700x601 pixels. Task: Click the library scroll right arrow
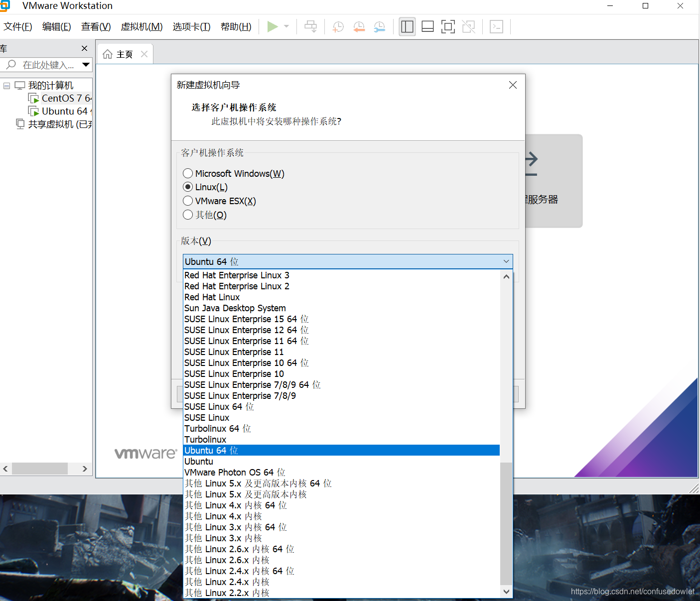click(x=85, y=469)
